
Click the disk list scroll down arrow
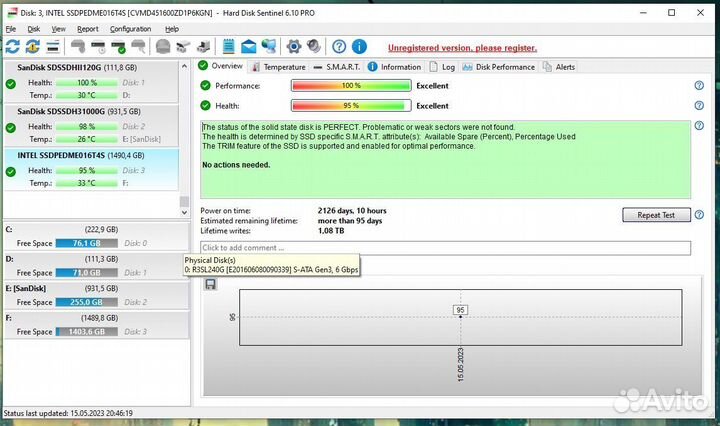coord(184,213)
